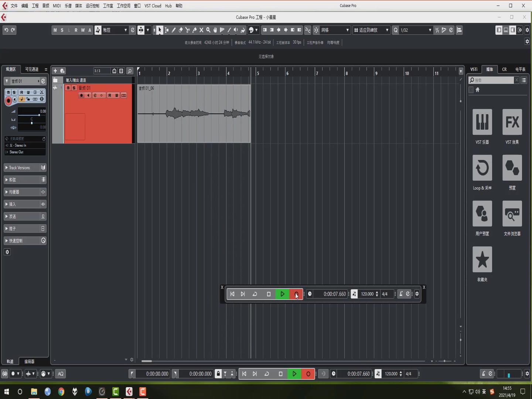Select the Draw pencil tool
532x399 pixels.
coord(174,30)
